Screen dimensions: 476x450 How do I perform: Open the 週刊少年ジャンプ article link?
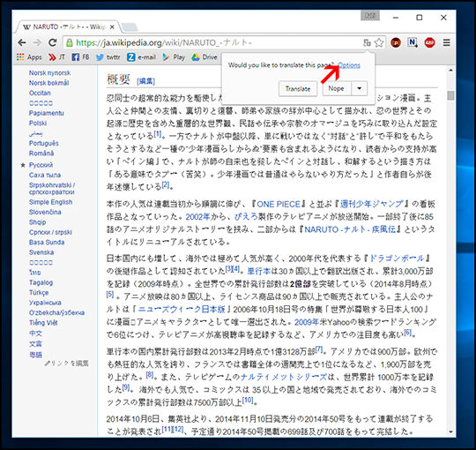[x=372, y=204]
